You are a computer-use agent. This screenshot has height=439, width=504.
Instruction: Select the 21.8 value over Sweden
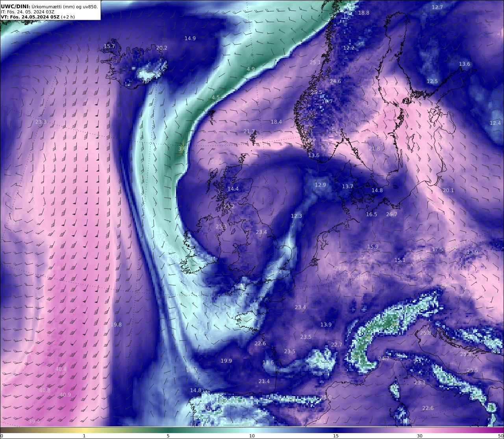[x=374, y=148]
